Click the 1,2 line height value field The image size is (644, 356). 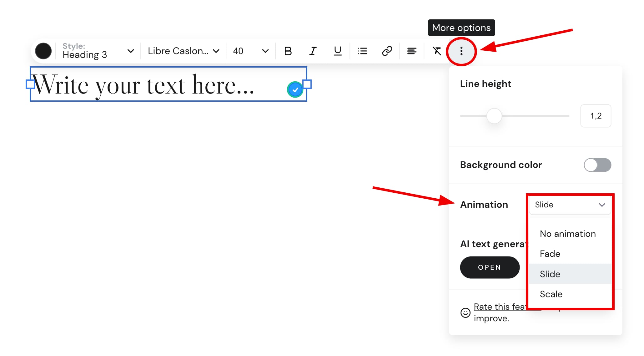(596, 116)
